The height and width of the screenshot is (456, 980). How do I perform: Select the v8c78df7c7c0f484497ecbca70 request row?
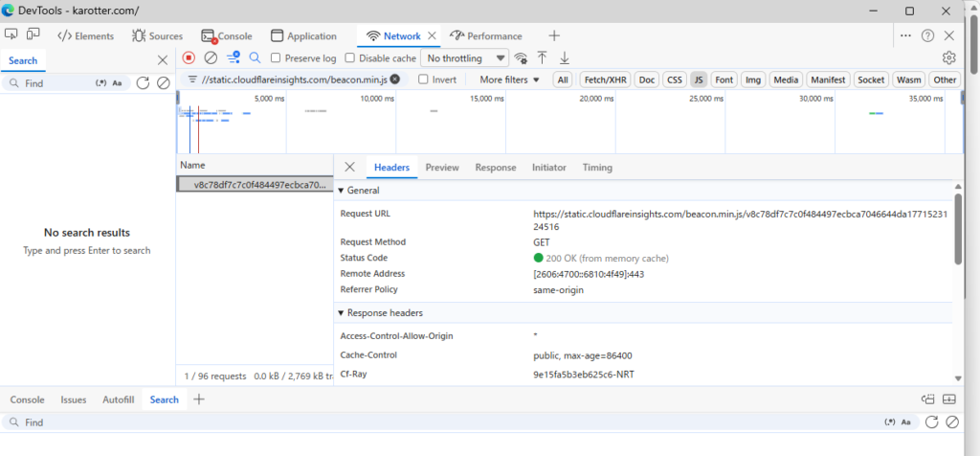255,185
